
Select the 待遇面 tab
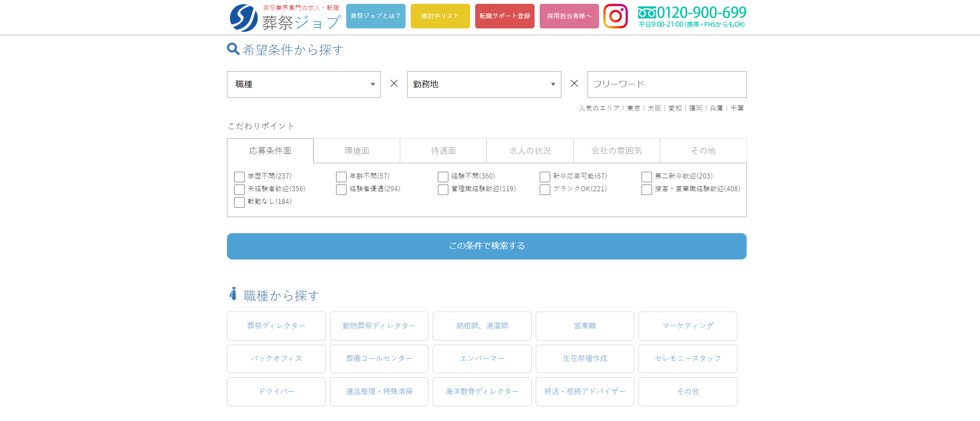[443, 151]
